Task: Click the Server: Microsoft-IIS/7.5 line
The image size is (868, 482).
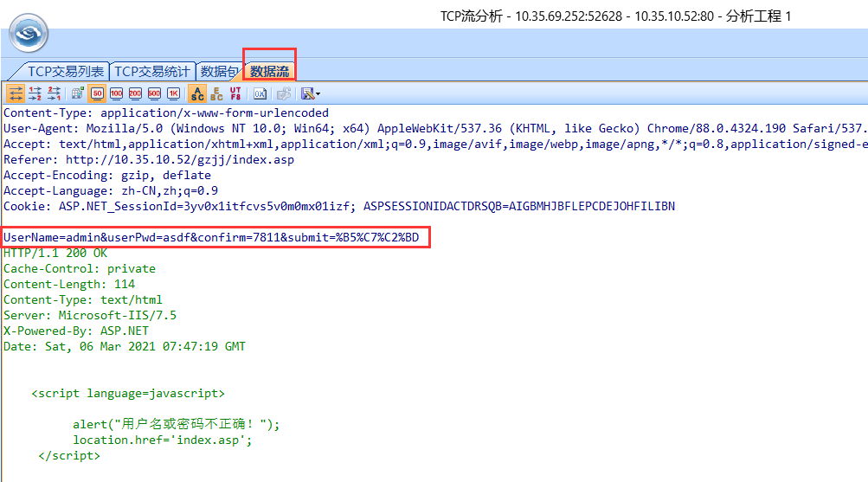Action: [90, 316]
